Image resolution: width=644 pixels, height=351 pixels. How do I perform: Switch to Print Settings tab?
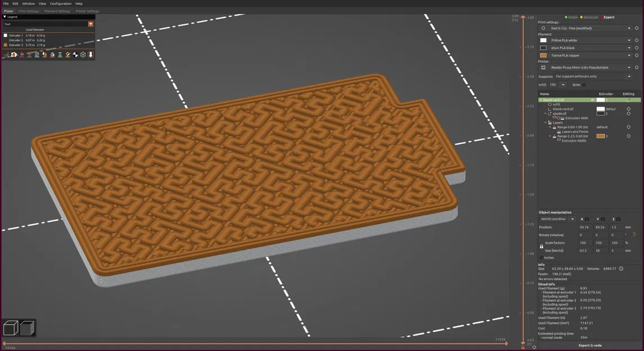29,11
